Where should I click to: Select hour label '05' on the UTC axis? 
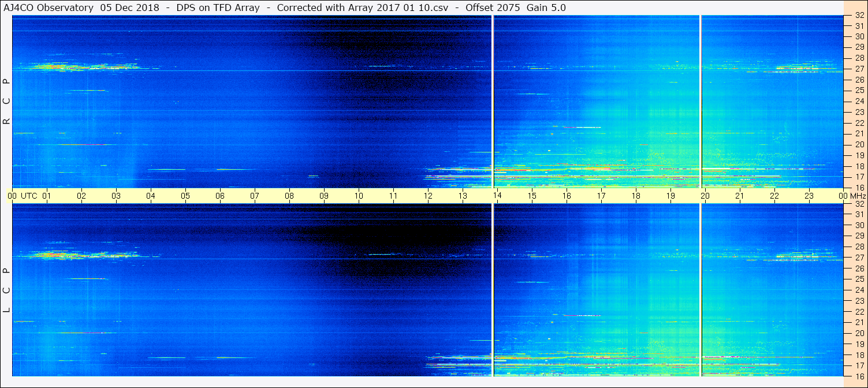(x=185, y=196)
